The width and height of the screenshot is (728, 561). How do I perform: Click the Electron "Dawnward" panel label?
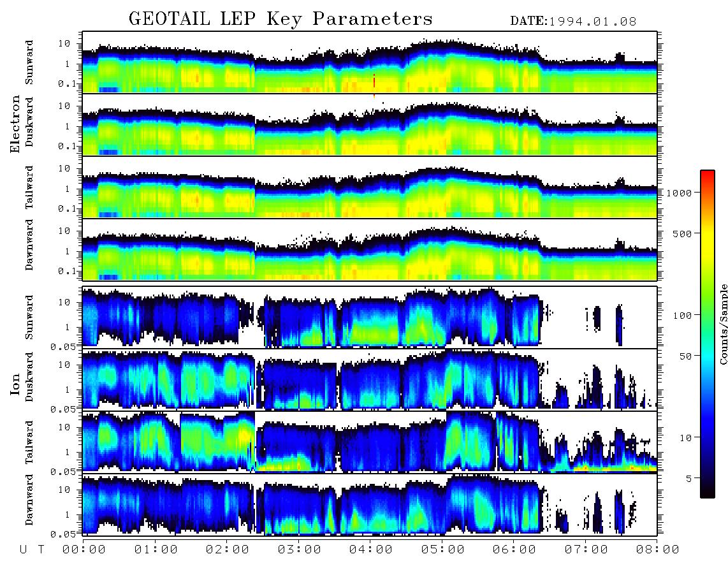coord(29,245)
